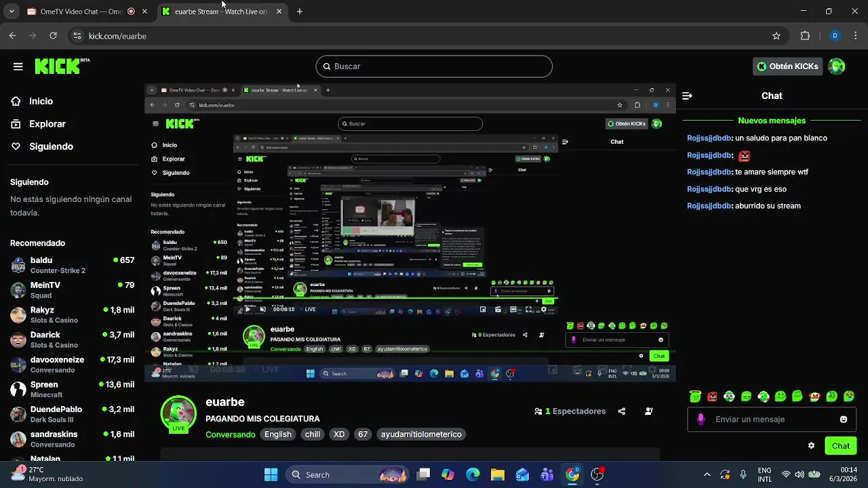Select the 67 tag
Image resolution: width=868 pixels, height=488 pixels.
click(363, 434)
